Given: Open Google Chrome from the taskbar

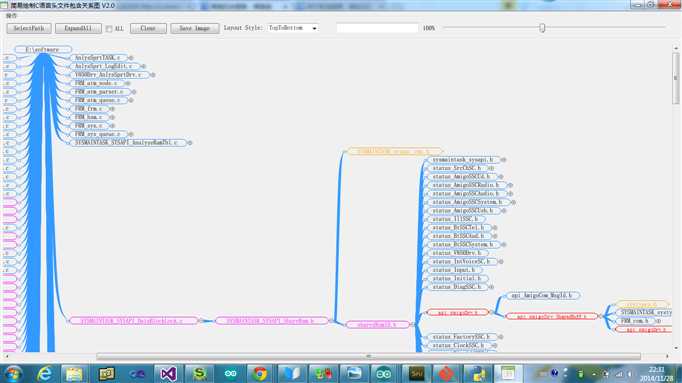Looking at the screenshot, I should pos(260,374).
